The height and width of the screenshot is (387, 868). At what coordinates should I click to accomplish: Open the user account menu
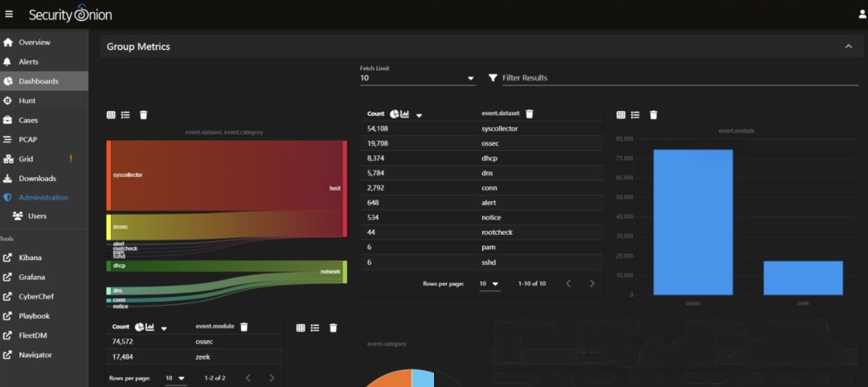coord(862,14)
